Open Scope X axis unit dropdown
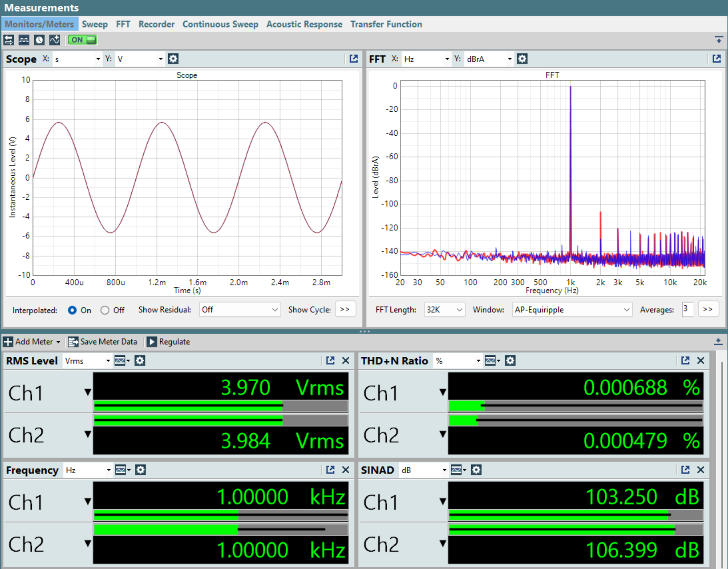This screenshot has width=728, height=569. (77, 59)
